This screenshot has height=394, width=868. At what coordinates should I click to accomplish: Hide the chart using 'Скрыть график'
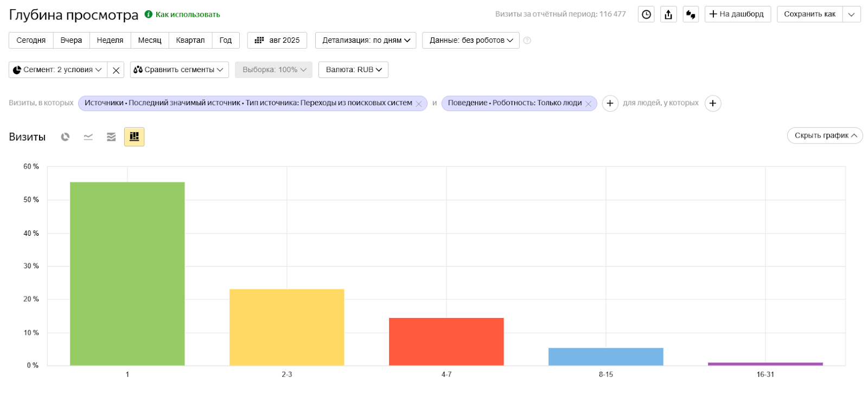825,135
